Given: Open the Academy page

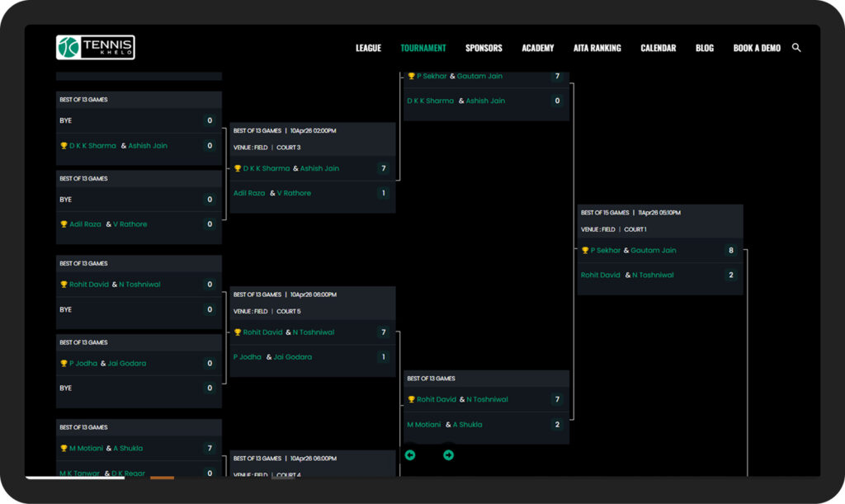Looking at the screenshot, I should [537, 48].
